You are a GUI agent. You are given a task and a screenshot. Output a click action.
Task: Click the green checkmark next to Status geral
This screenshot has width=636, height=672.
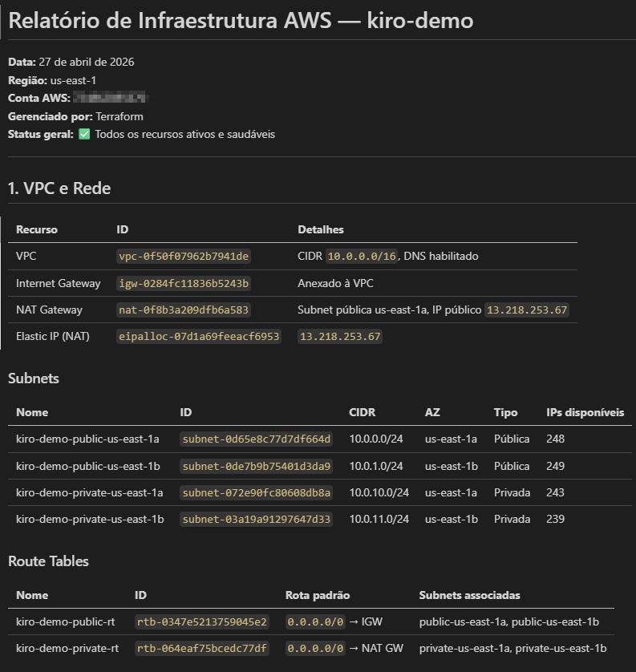click(84, 135)
